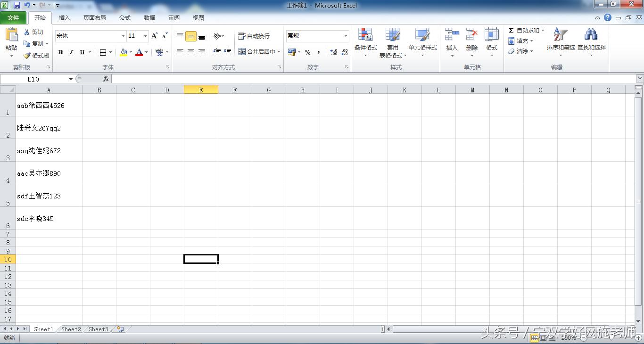
Task: Increase decimal places
Action: [334, 52]
